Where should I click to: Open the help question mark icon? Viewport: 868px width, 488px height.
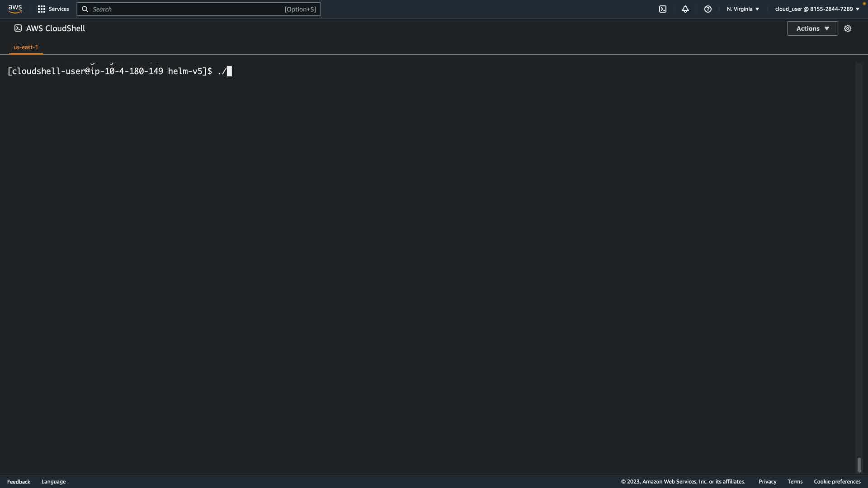pyautogui.click(x=708, y=9)
